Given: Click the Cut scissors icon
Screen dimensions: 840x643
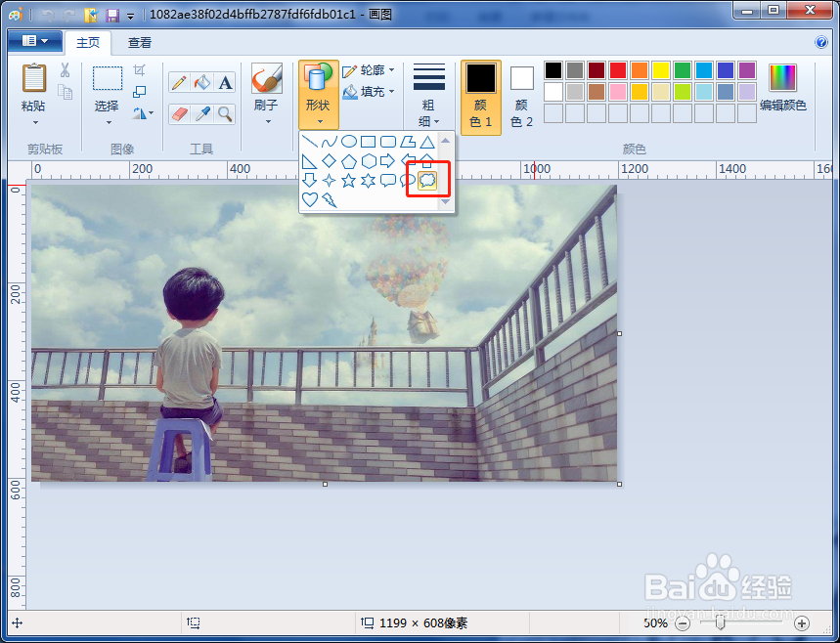Looking at the screenshot, I should coord(65,70).
